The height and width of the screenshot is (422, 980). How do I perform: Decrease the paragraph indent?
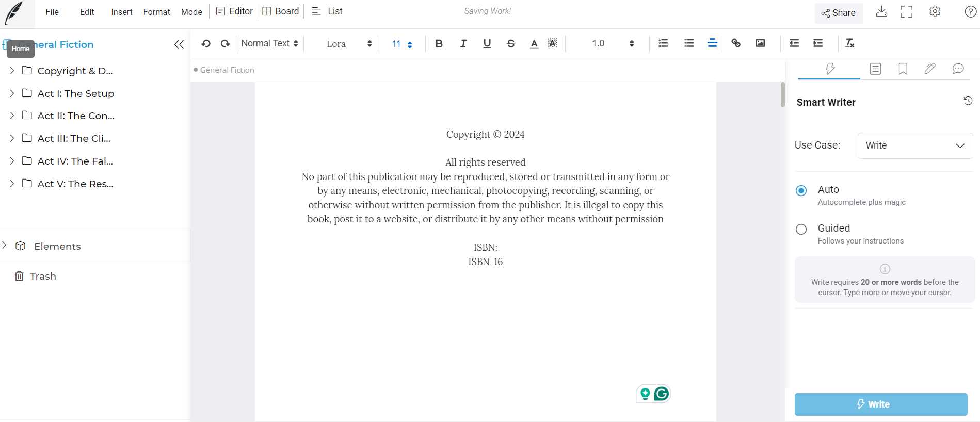pos(794,43)
